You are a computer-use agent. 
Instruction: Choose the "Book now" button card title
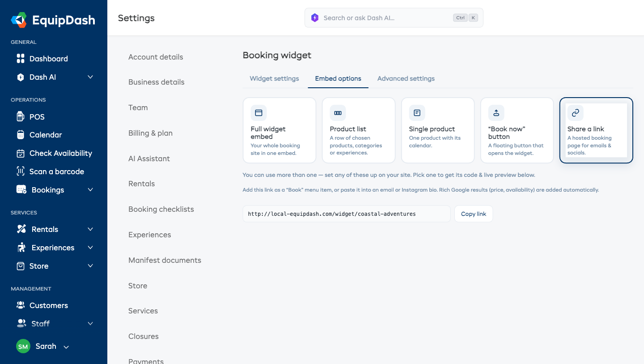click(x=507, y=133)
